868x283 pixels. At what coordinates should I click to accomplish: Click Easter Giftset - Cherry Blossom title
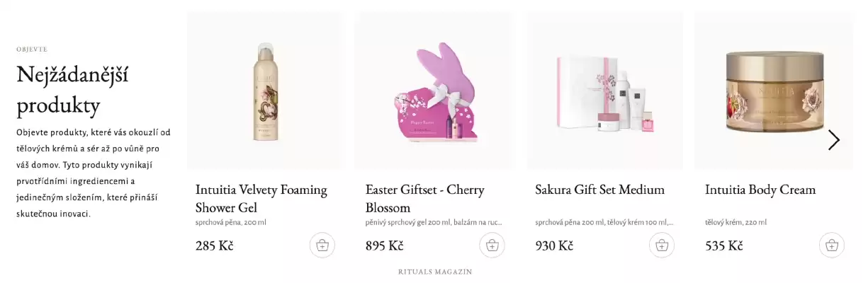[x=425, y=199]
